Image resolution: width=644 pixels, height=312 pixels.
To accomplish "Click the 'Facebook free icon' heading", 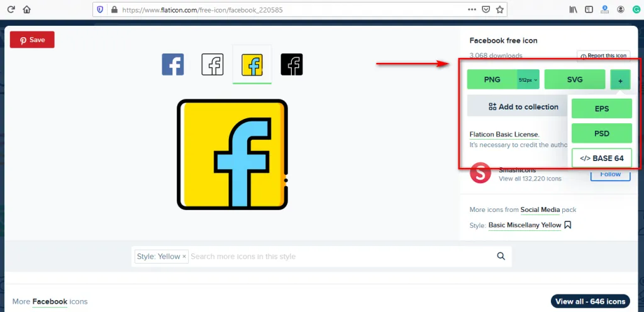I will [x=503, y=41].
